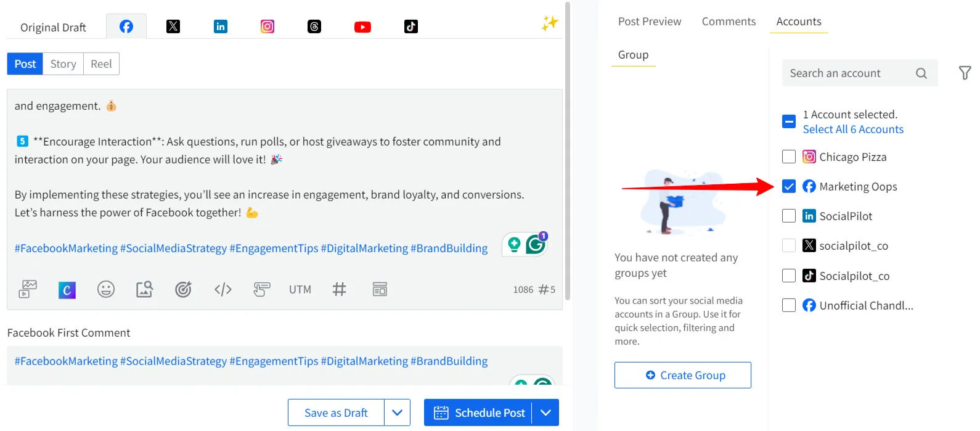Click the #FacebookMarketing hashtag in post text

[x=66, y=248]
